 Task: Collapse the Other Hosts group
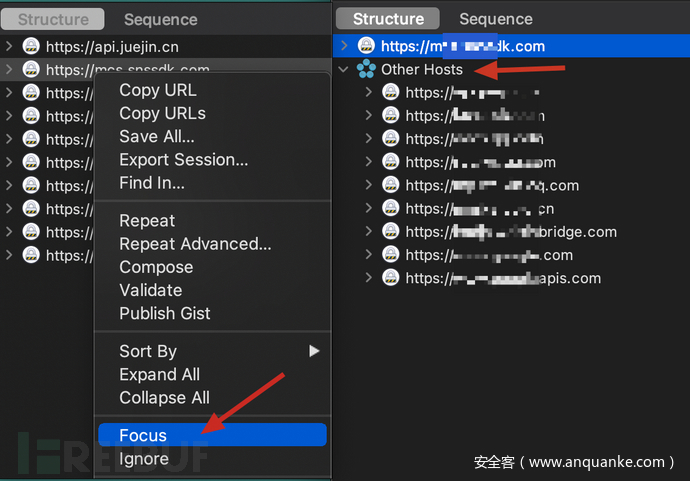click(x=344, y=70)
